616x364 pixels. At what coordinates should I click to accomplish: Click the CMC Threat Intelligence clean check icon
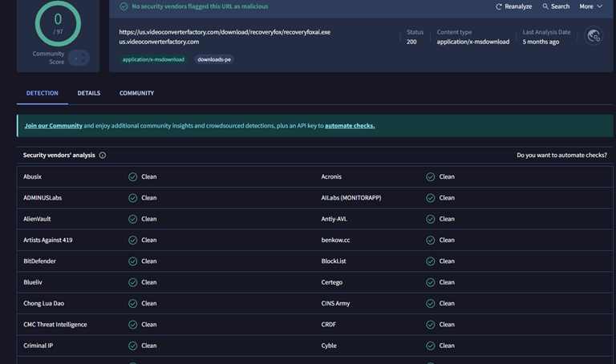(x=133, y=325)
